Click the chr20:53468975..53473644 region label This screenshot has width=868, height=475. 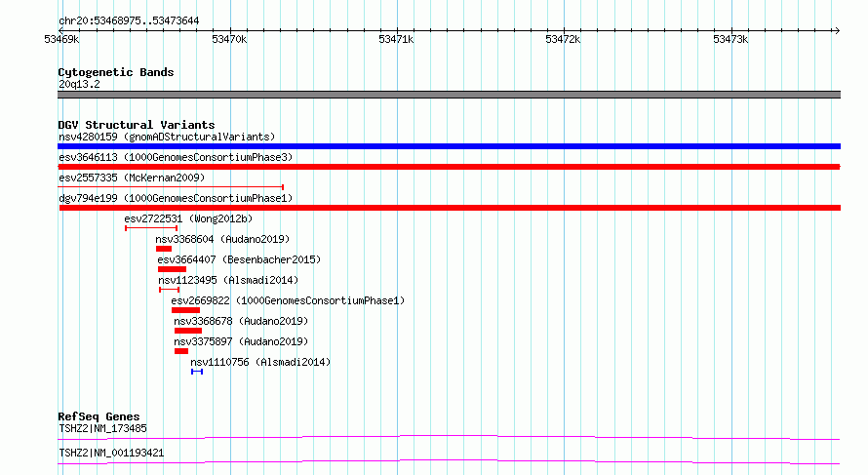[x=129, y=21]
